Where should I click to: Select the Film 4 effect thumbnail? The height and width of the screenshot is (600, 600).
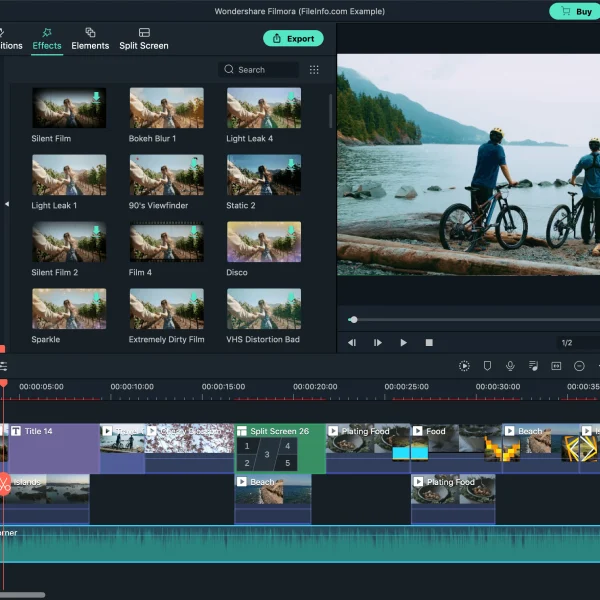coord(166,242)
